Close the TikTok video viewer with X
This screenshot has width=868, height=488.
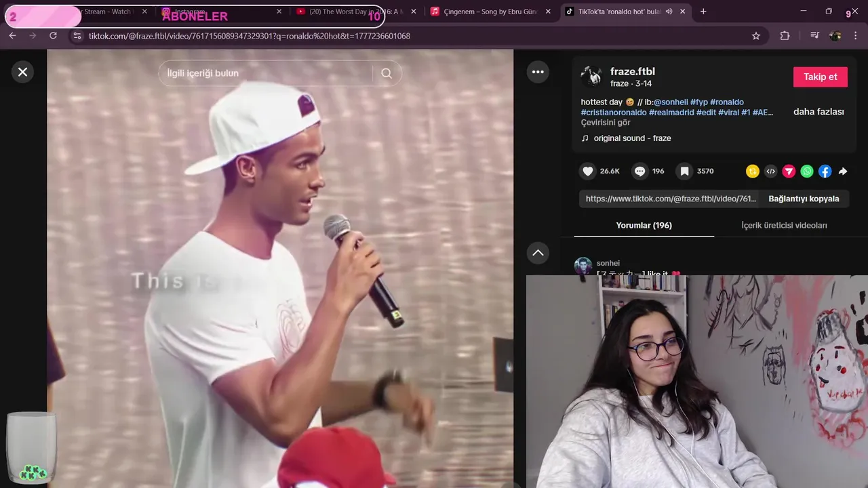tap(22, 72)
